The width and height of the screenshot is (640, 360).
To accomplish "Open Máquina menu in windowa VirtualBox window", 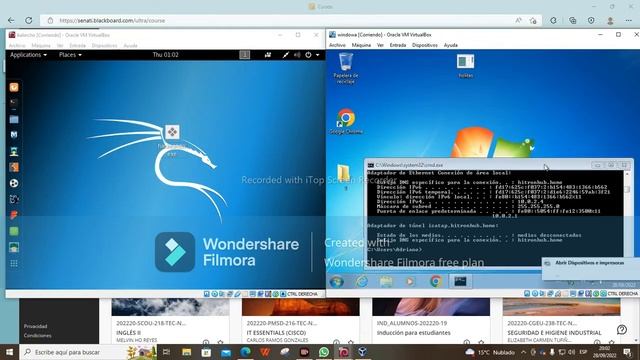I will (x=361, y=45).
